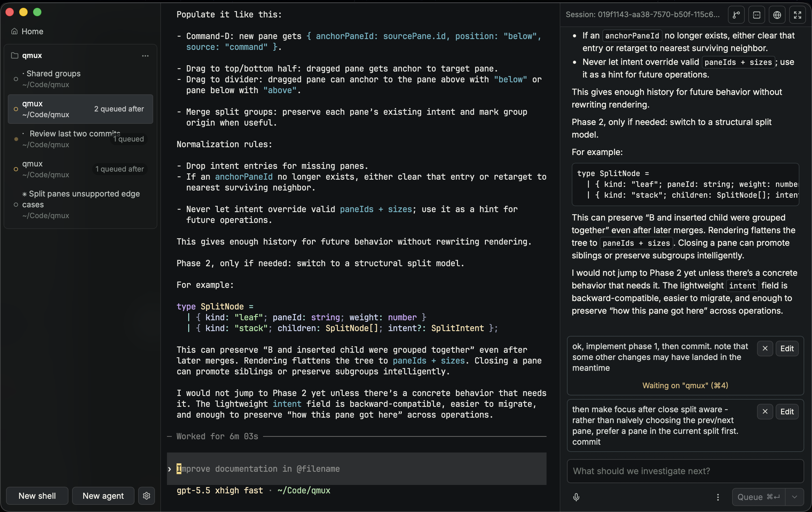
Task: Open the qmux folder more options menu
Action: pos(145,56)
